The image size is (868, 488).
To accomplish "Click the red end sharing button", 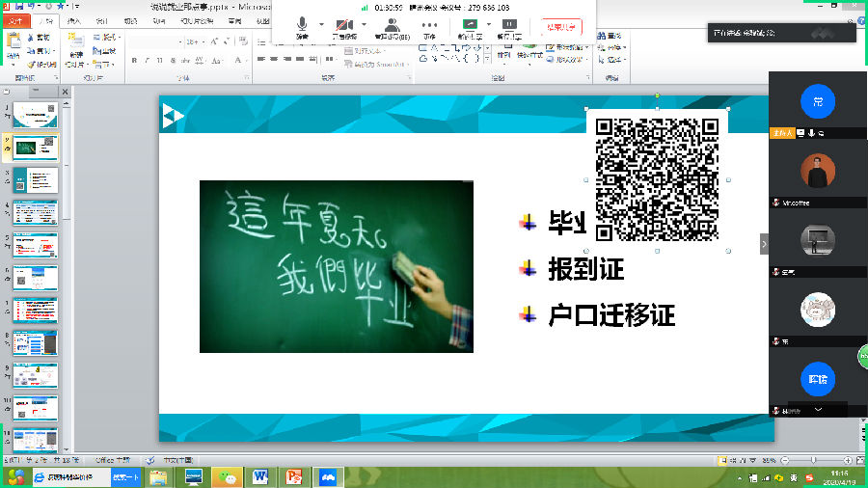I will [x=561, y=27].
